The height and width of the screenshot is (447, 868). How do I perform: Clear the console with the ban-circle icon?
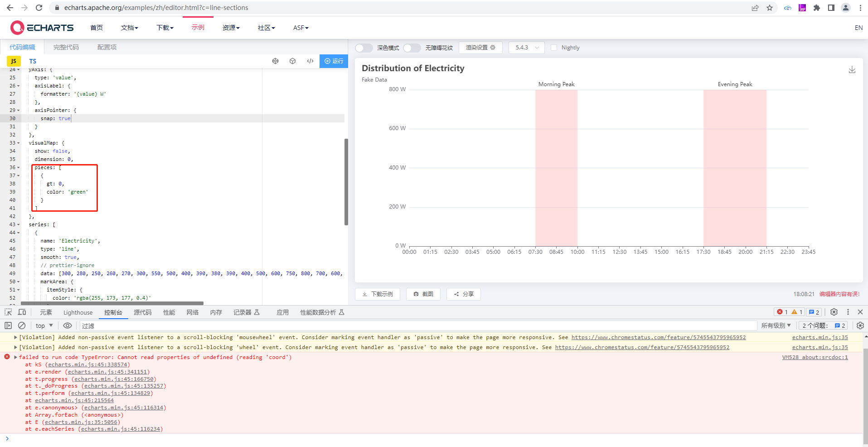point(22,326)
